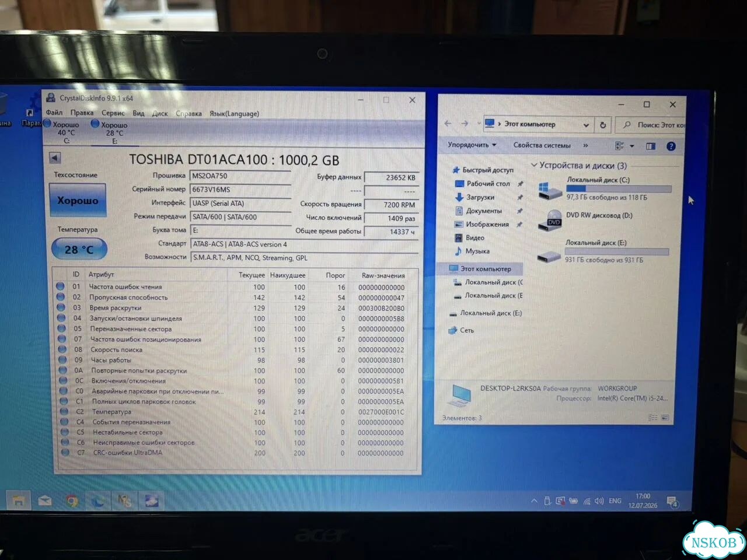This screenshot has width=747, height=560.
Task: Select Музыка in the navigation pane
Action: click(477, 251)
